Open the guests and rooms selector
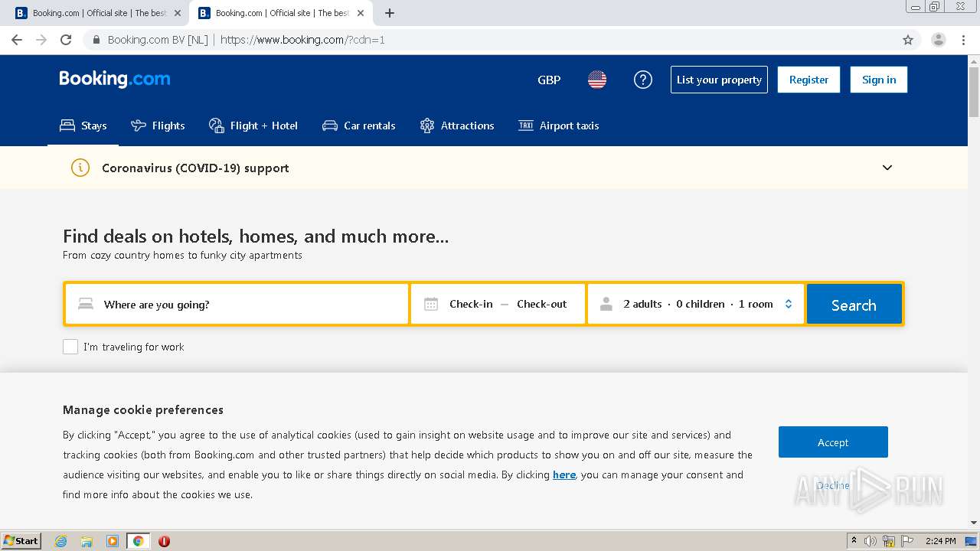 pos(697,305)
